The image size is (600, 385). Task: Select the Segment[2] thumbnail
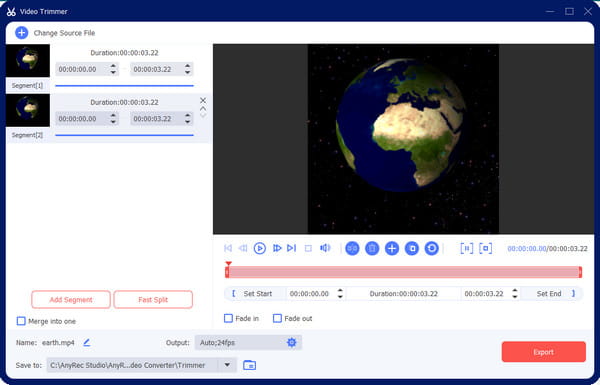(28, 110)
